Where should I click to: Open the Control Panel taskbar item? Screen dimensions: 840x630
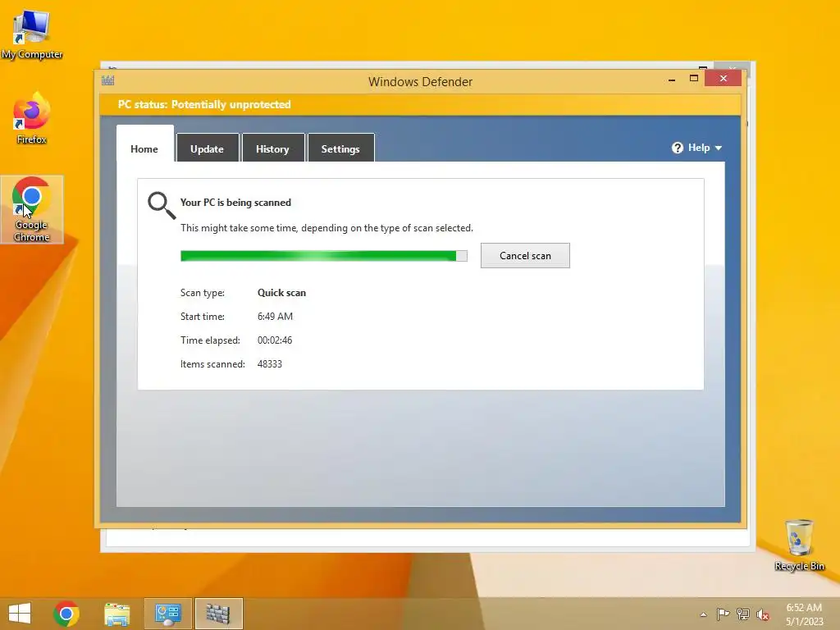[x=167, y=614]
